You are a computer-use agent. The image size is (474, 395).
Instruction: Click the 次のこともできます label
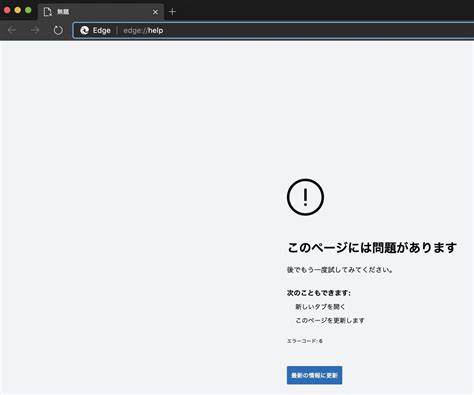319,293
